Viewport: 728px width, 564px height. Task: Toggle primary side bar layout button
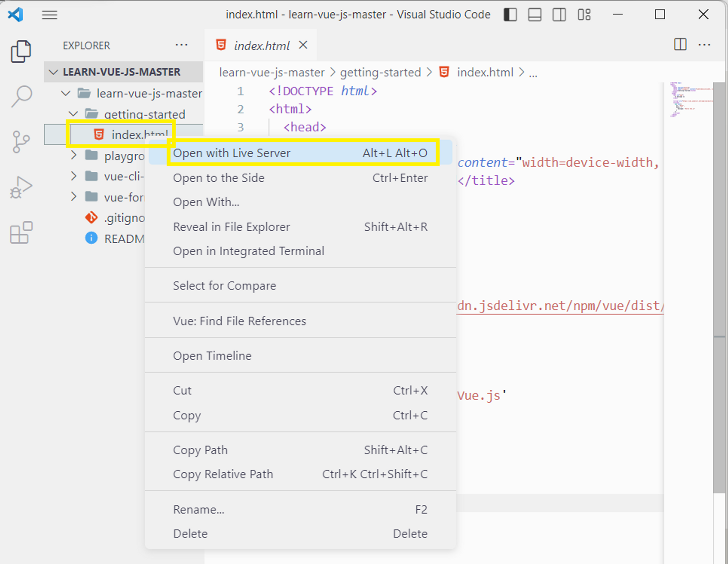pyautogui.click(x=510, y=15)
